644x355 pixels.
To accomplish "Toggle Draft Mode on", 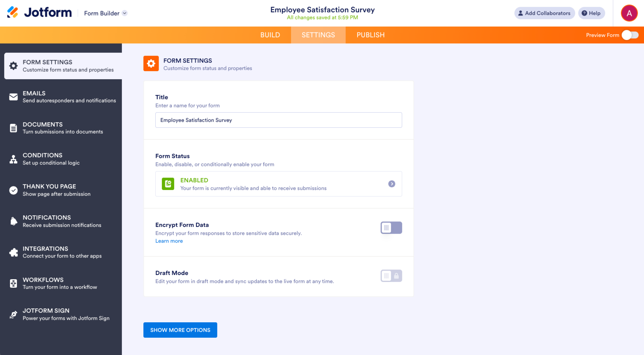I will [x=391, y=275].
